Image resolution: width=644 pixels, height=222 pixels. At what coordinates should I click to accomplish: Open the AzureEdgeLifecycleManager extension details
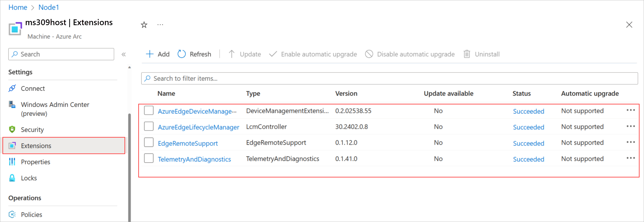click(199, 127)
